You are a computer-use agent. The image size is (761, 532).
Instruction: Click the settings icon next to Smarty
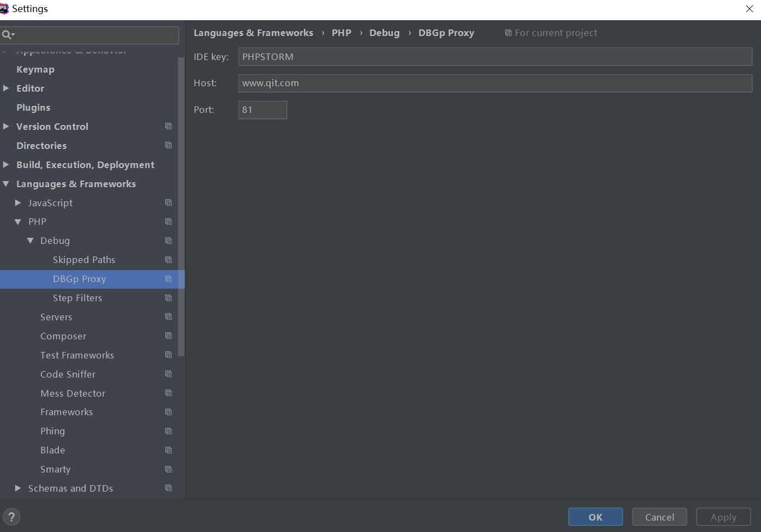click(x=168, y=469)
